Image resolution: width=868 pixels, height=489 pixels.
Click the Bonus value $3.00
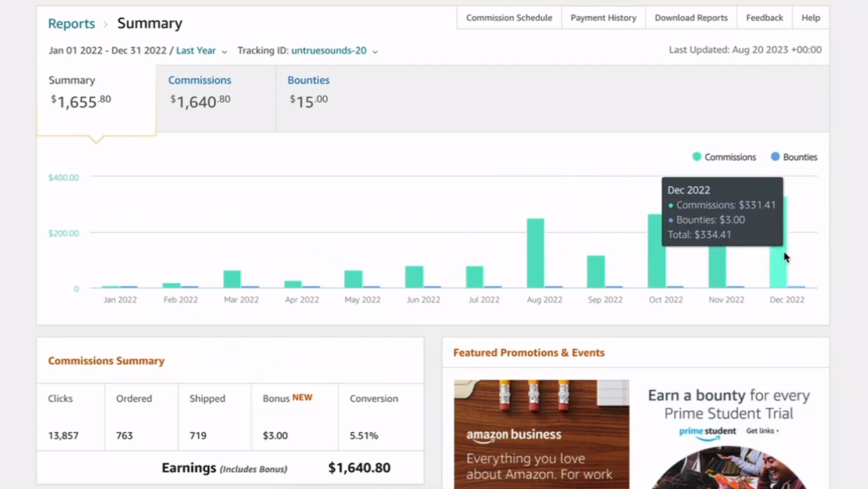pyautogui.click(x=275, y=435)
